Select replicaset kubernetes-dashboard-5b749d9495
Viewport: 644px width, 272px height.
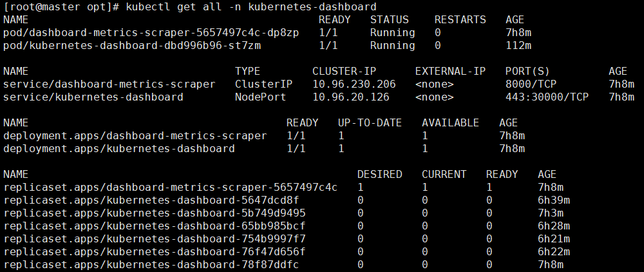tap(155, 213)
